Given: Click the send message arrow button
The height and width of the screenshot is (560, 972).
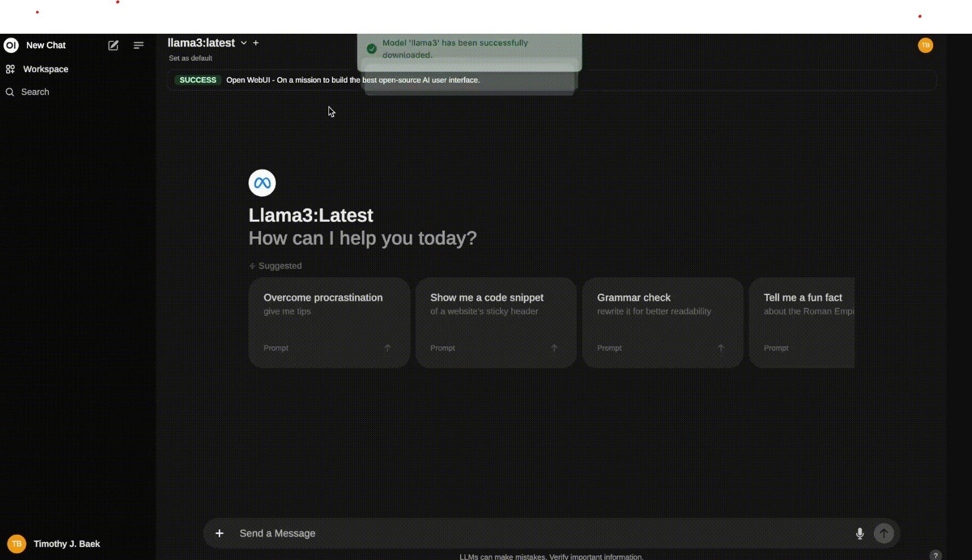Looking at the screenshot, I should (884, 534).
